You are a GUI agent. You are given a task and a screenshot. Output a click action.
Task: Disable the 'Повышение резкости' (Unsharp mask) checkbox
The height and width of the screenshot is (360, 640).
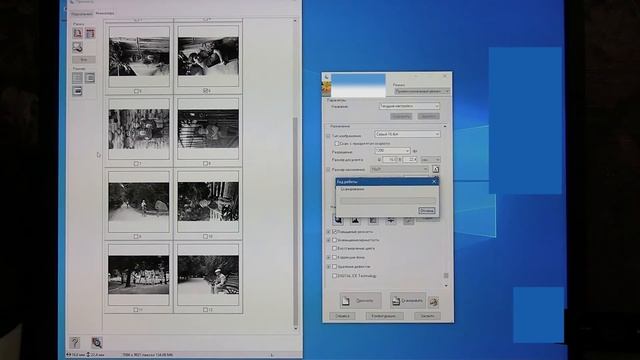tap(335, 232)
